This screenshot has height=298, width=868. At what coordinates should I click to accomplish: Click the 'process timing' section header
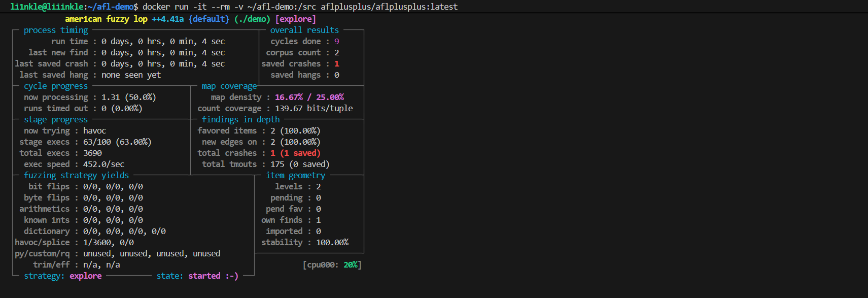tap(56, 30)
